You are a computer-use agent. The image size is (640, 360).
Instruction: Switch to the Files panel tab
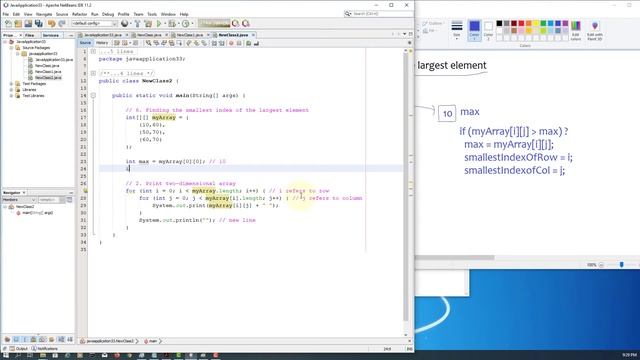(30, 36)
